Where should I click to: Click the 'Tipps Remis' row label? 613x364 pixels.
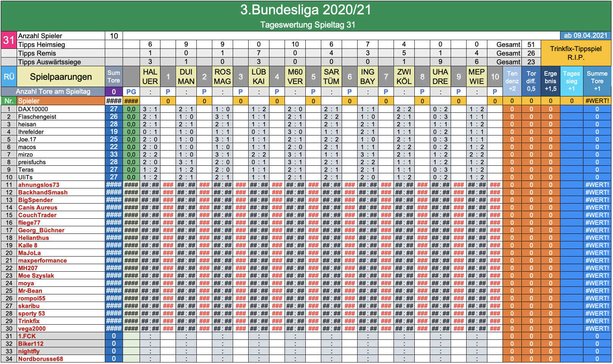61,53
